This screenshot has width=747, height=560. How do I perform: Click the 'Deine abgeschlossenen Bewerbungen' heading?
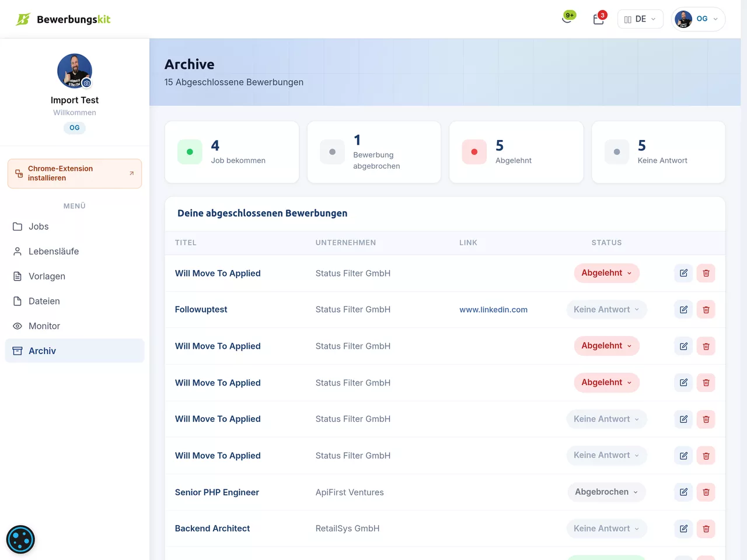[x=262, y=213]
